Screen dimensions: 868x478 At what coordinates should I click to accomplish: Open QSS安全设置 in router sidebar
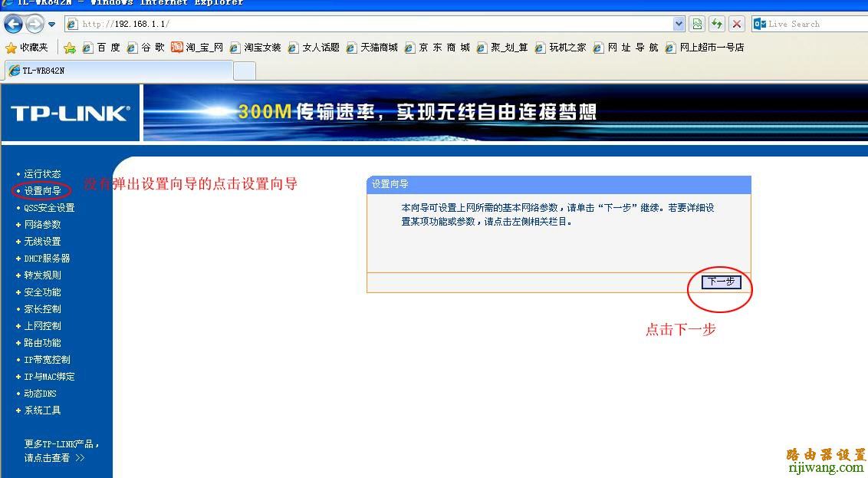pyautogui.click(x=49, y=208)
